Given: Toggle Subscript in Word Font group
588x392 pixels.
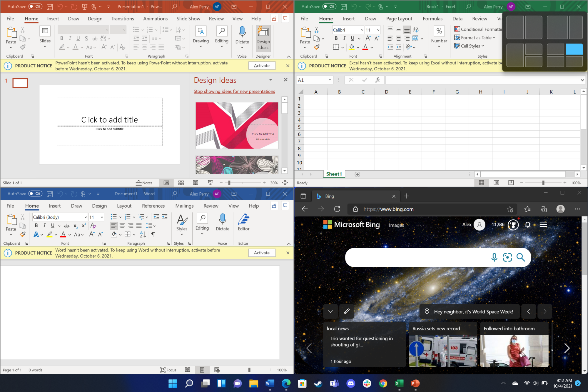Looking at the screenshot, I should click(x=76, y=226).
